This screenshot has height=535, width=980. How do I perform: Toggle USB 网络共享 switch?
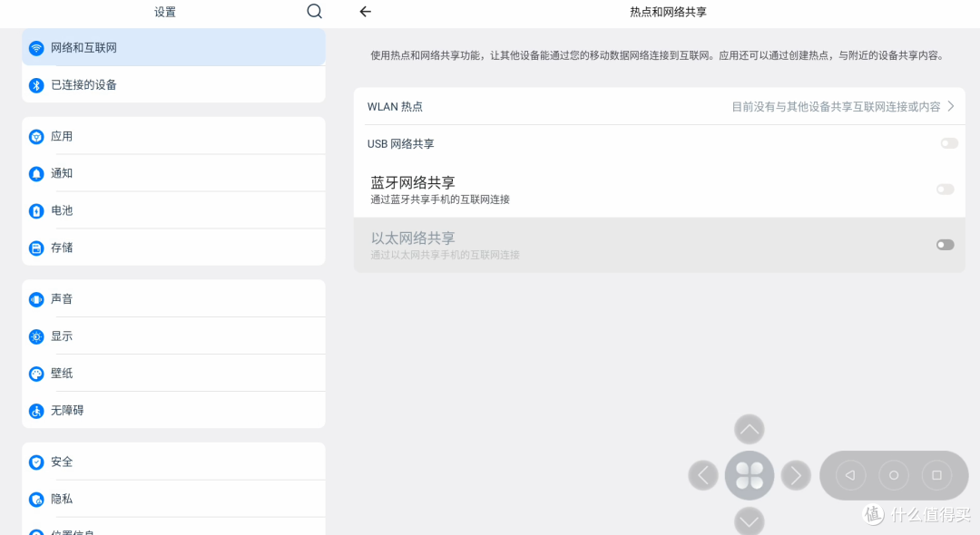[x=949, y=143]
